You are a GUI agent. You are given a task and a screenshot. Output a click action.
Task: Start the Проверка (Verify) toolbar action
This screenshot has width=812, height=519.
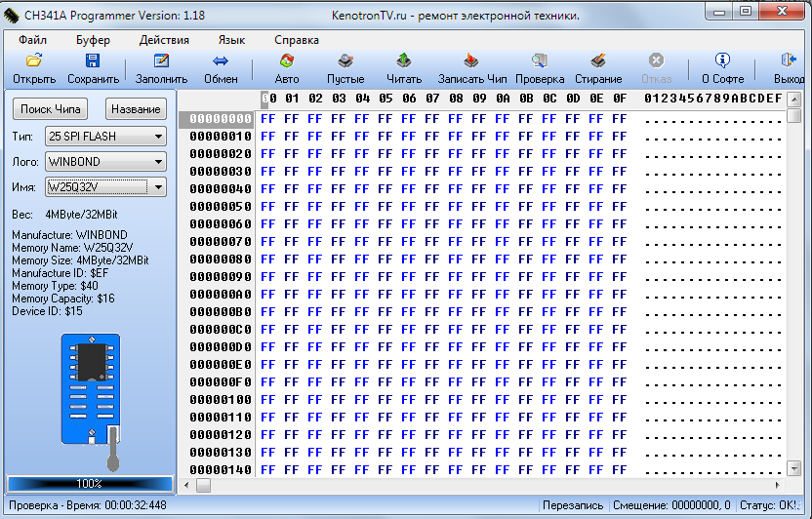(540, 61)
